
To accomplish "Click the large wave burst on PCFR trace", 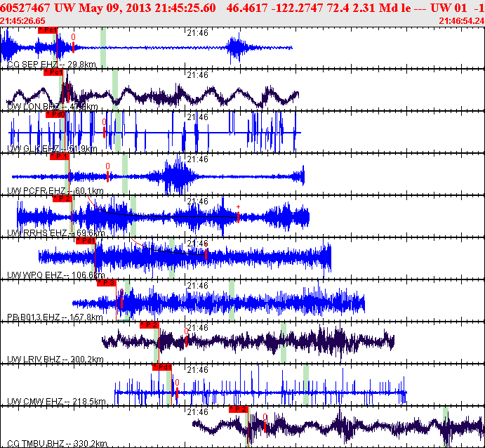I will (177, 175).
